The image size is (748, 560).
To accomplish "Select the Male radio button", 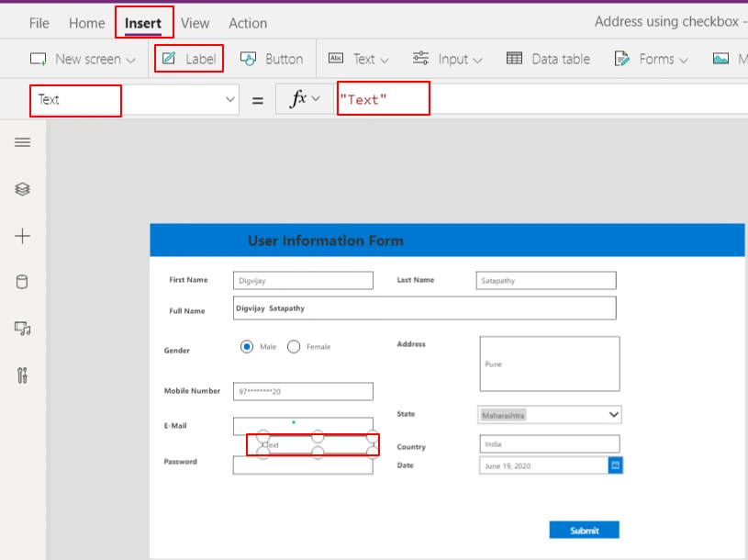I will pos(247,346).
